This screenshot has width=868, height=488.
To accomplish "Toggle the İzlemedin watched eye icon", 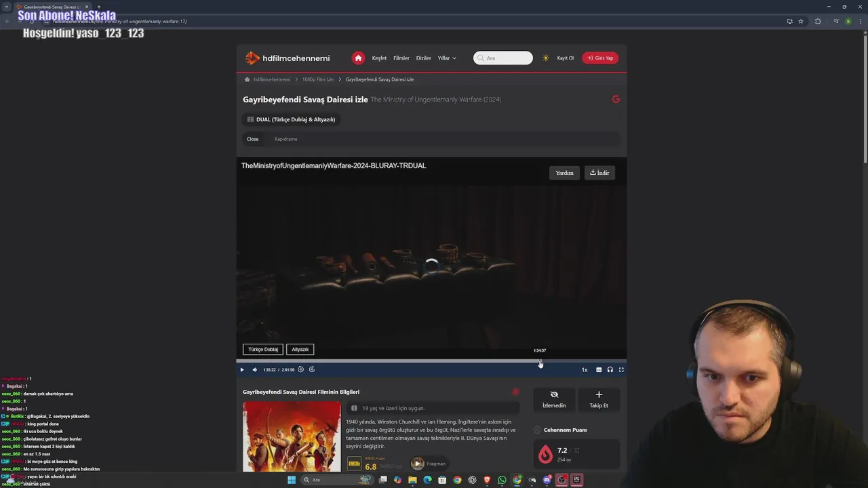I will tap(554, 399).
